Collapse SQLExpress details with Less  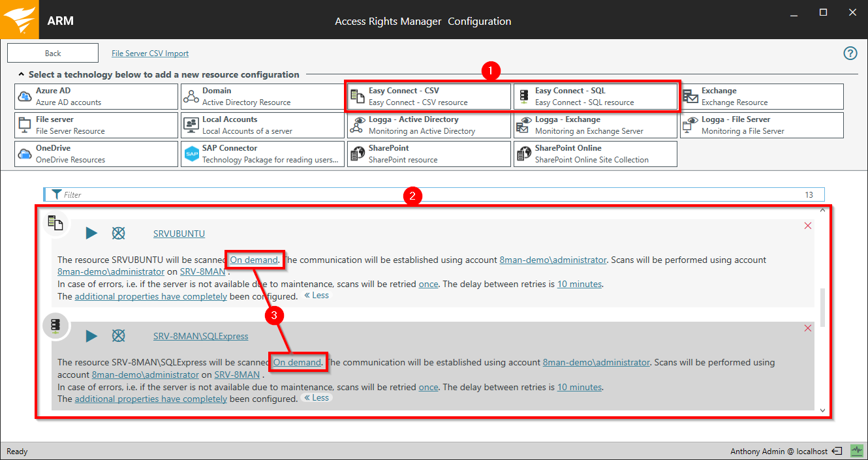pos(317,398)
